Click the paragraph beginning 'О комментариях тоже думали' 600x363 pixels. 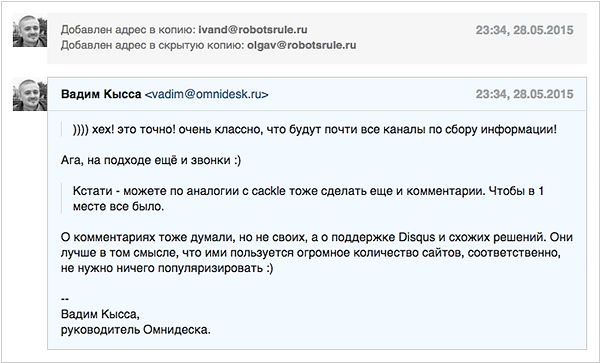point(316,252)
